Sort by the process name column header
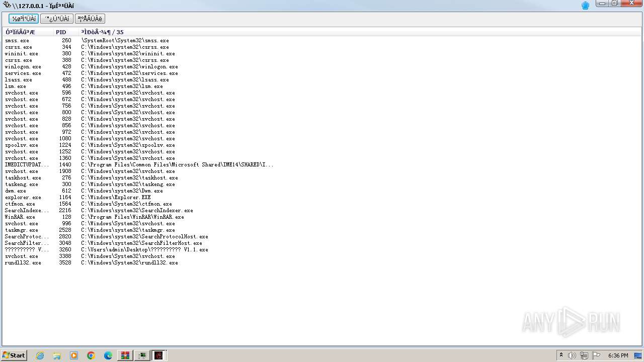This screenshot has height=362, width=644. [28, 32]
